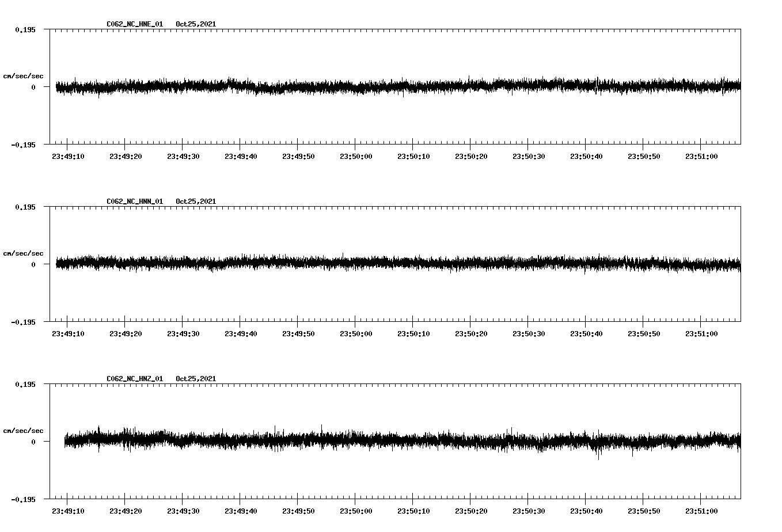This screenshot has height=532, width=782.
Task: Click the zero baseline label of the HNZ plot
Action: [x=33, y=442]
